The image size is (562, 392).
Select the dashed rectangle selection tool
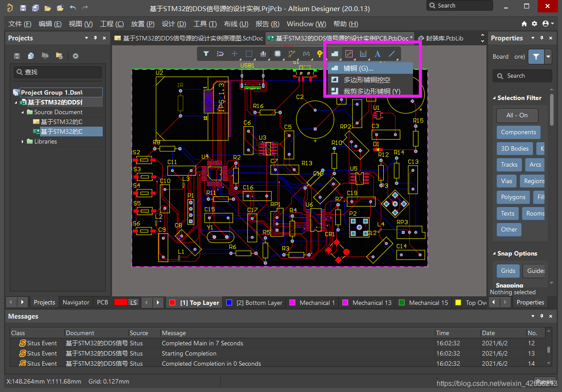click(249, 54)
